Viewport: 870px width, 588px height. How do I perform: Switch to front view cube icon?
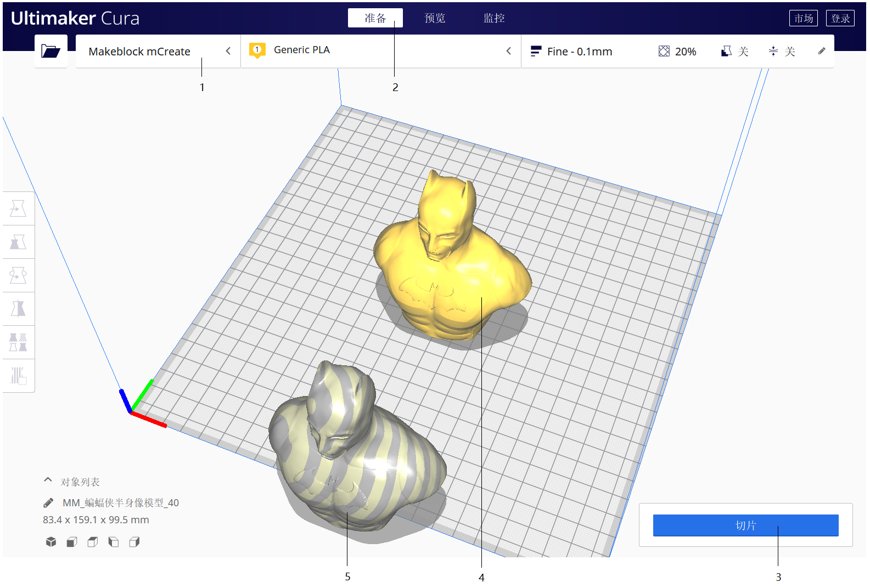[x=72, y=542]
